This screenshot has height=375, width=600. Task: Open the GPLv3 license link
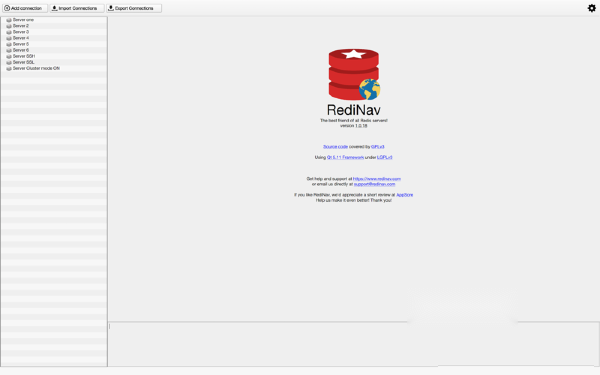(377, 147)
